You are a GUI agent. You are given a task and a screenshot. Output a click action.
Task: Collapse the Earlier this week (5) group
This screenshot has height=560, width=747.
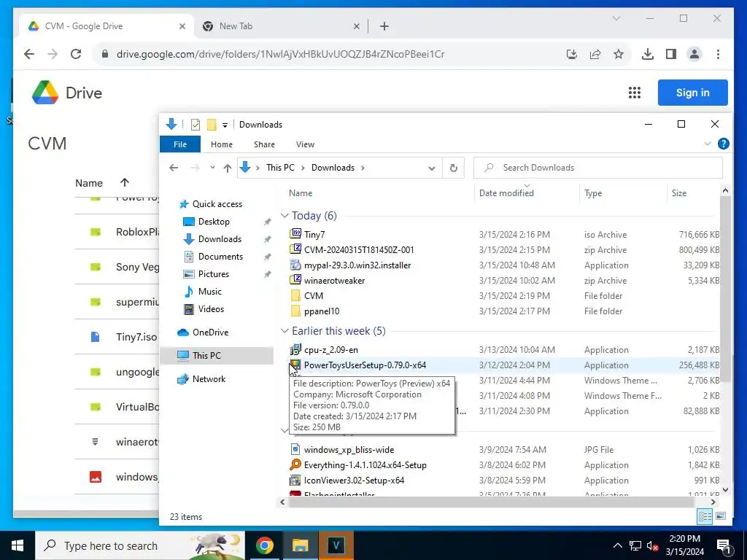(x=285, y=330)
